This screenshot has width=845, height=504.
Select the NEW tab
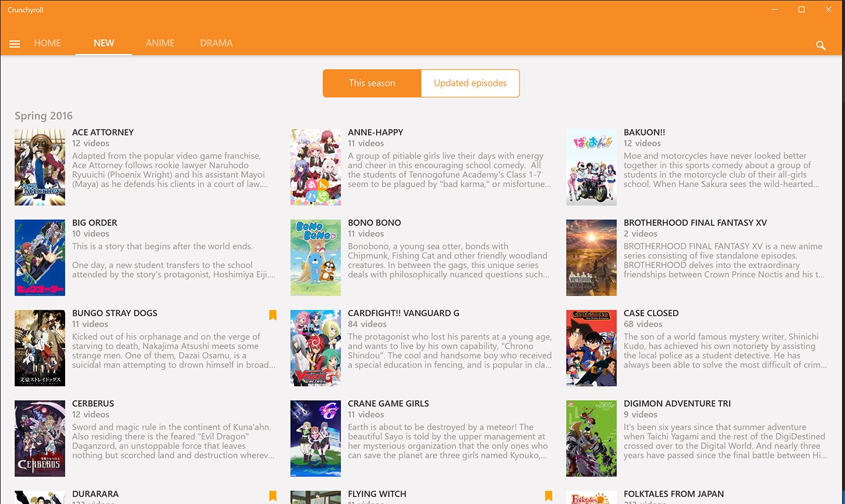[x=104, y=43]
